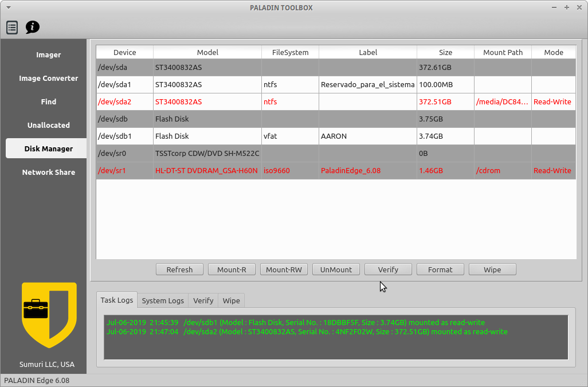Click the Sumuri LLC, USA text
The width and height of the screenshot is (588, 387).
pos(47,365)
